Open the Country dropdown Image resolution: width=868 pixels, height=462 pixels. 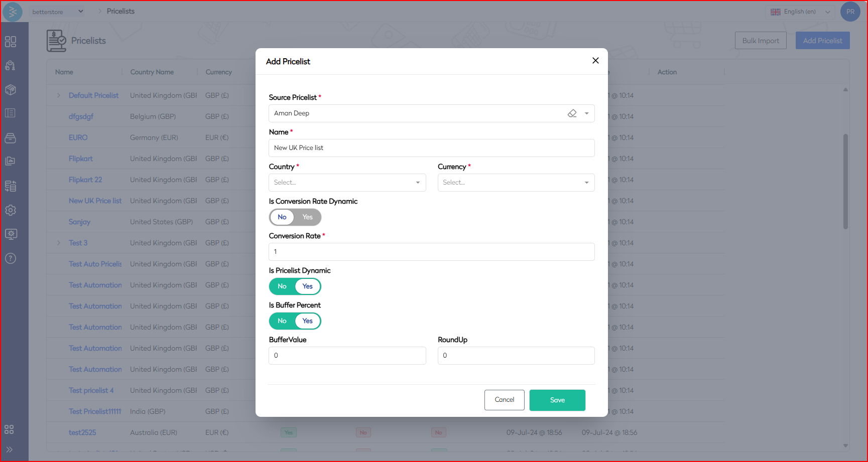coord(347,183)
